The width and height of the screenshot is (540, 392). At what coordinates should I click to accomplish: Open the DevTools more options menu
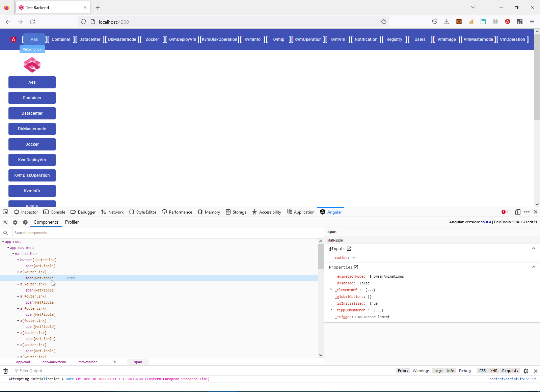(527, 212)
